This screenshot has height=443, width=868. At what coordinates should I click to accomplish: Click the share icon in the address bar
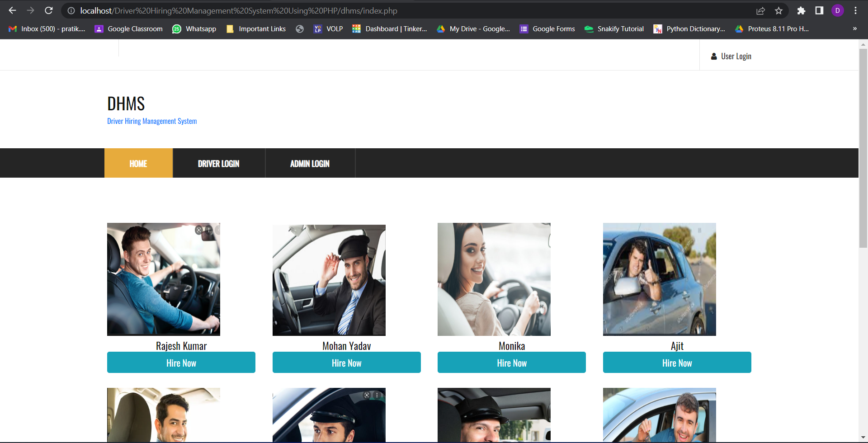[x=761, y=10]
